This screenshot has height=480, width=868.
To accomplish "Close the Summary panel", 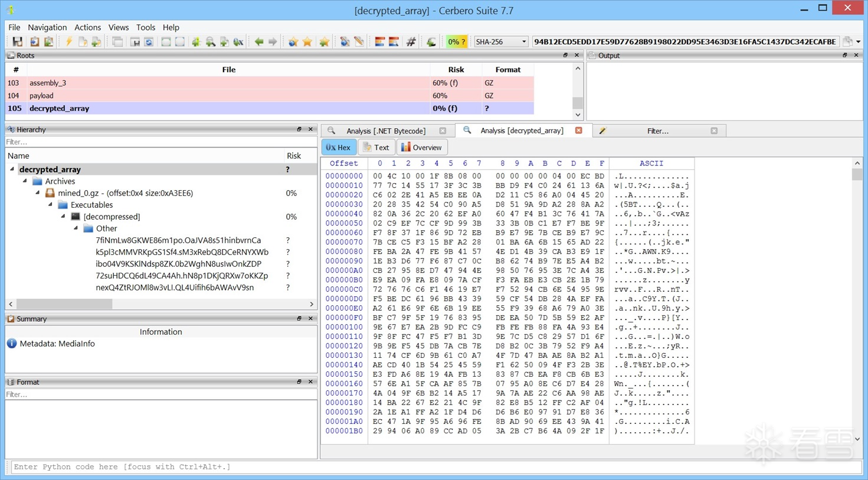I will coord(310,319).
